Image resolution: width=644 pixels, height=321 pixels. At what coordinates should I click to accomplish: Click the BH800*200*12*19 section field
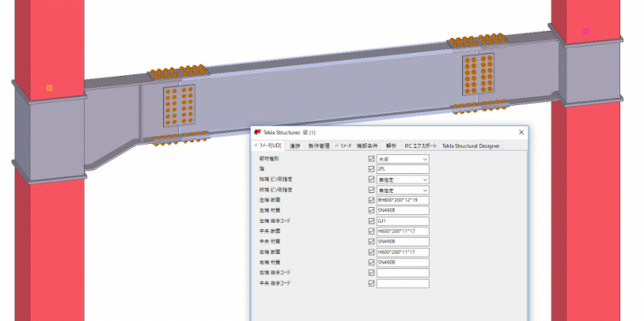pyautogui.click(x=403, y=200)
